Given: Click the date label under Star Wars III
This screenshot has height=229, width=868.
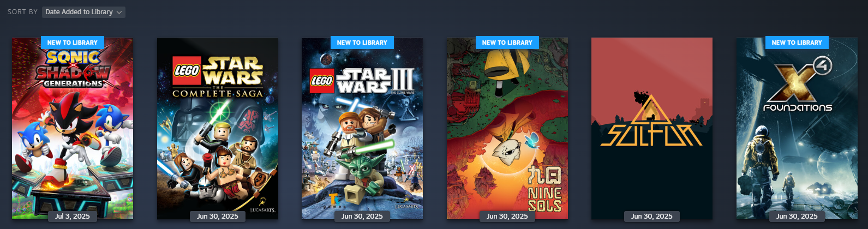Looking at the screenshot, I should (362, 216).
